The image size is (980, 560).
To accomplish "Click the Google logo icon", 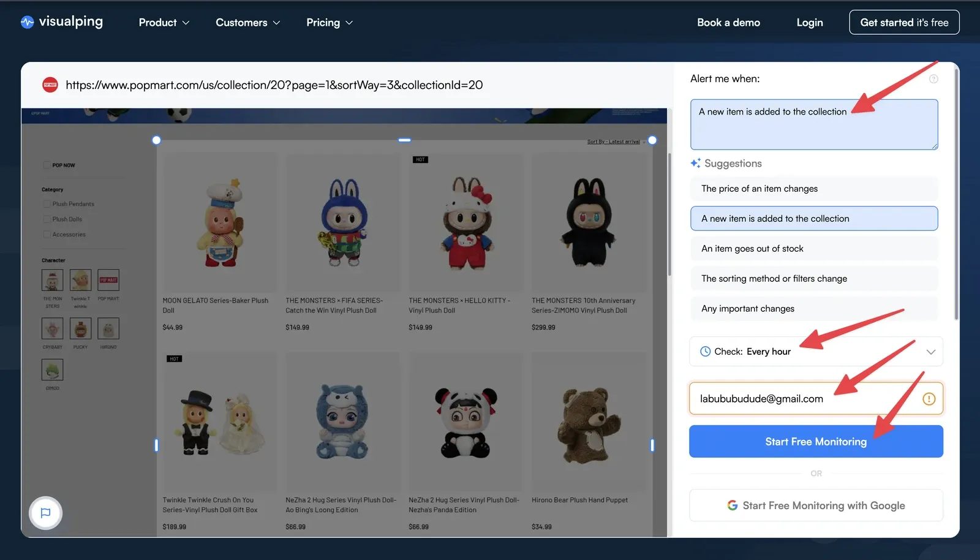I will point(733,505).
